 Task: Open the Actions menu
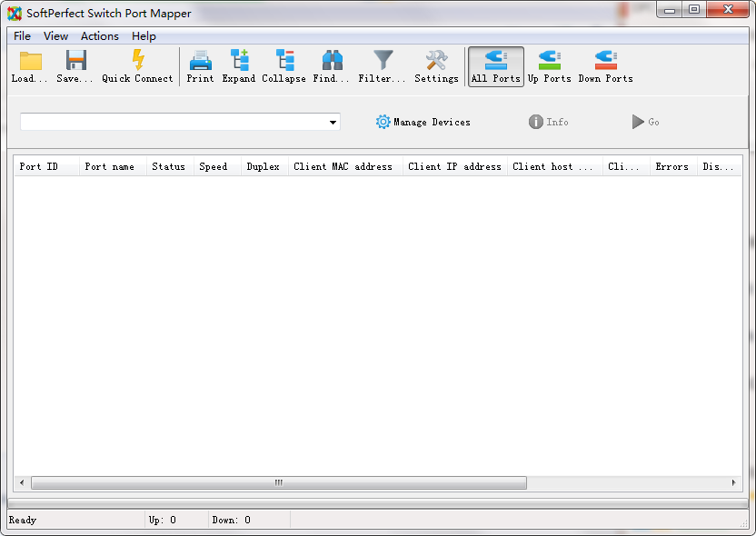click(x=100, y=36)
